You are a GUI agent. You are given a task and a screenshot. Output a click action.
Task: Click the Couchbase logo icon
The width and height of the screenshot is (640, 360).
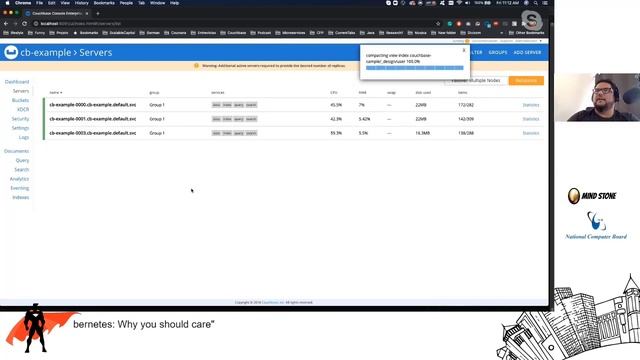pos(11,52)
